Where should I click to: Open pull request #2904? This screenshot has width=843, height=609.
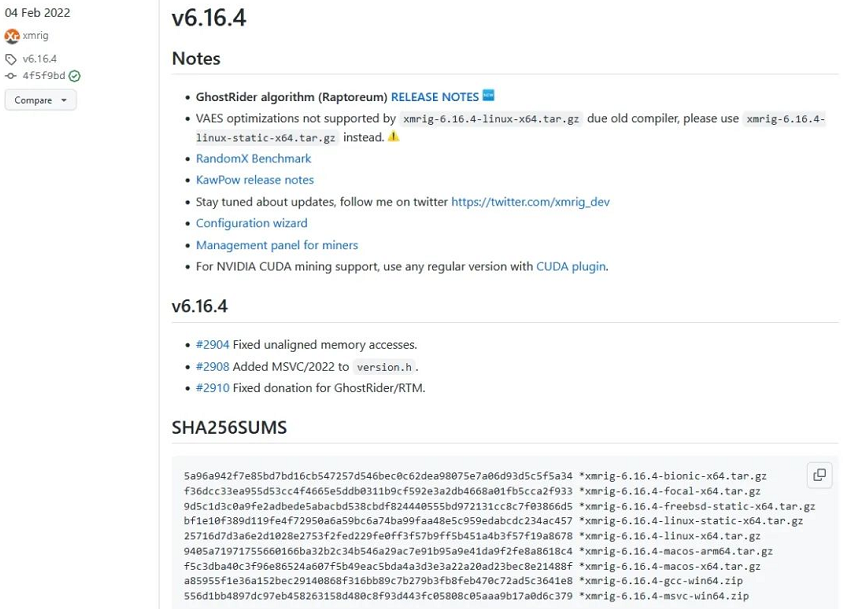point(212,345)
